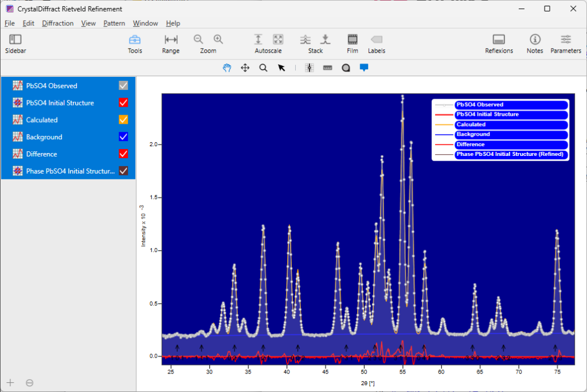Open the Parameters sliders icon
This screenshot has height=392, width=587.
(x=566, y=40)
